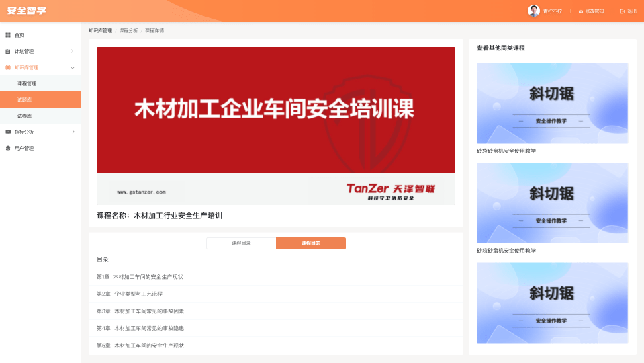Image resolution: width=644 pixels, height=363 pixels.
Task: Click the 课程分析 breadcrumb link
Action: pos(128,31)
